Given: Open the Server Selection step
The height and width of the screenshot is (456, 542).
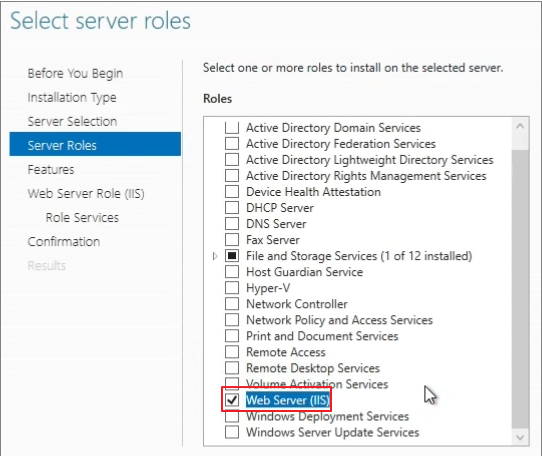Looking at the screenshot, I should pos(72,122).
